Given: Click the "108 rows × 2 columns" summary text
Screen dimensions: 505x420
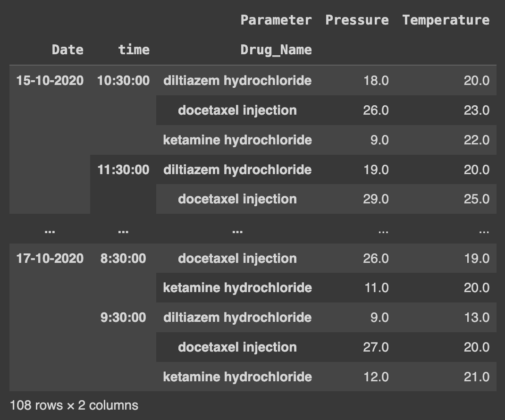Looking at the screenshot, I should 74,405.
